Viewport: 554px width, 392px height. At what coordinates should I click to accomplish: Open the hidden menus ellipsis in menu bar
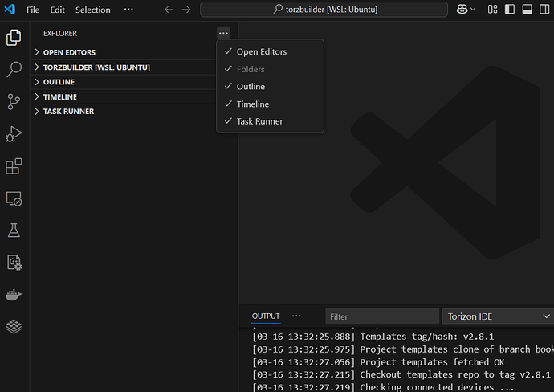(128, 9)
